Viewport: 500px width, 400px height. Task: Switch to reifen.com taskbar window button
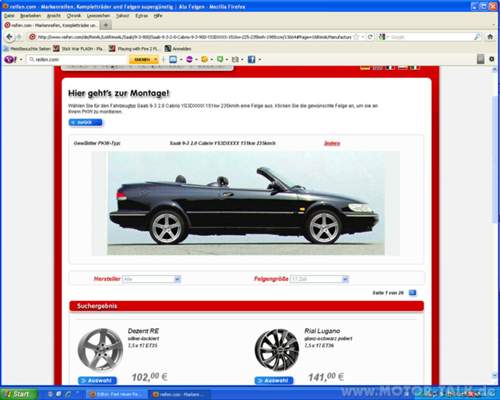click(x=180, y=394)
